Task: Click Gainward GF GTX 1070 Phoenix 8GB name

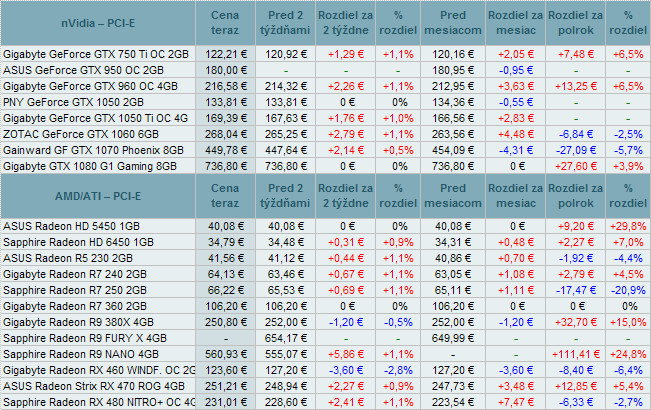Action: tap(93, 150)
